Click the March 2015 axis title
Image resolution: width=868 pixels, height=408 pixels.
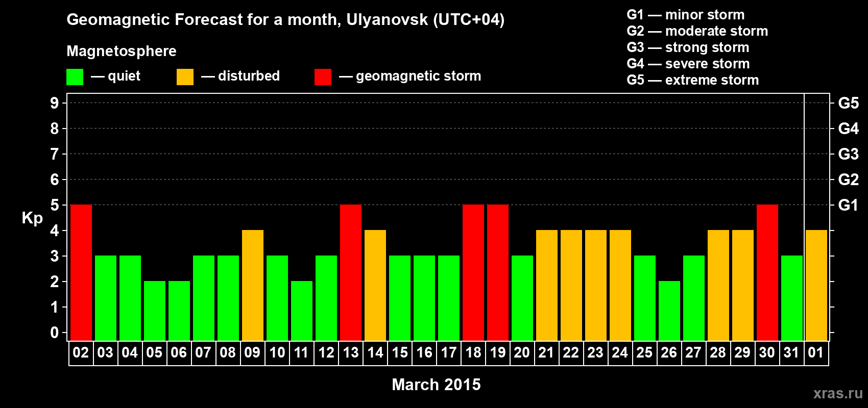pos(436,385)
